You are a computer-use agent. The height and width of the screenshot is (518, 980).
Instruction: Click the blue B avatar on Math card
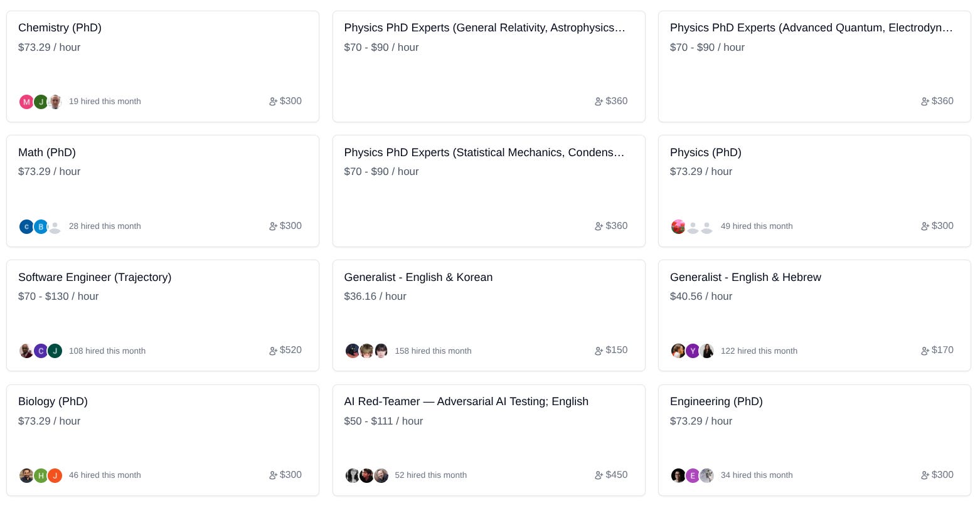pos(41,226)
